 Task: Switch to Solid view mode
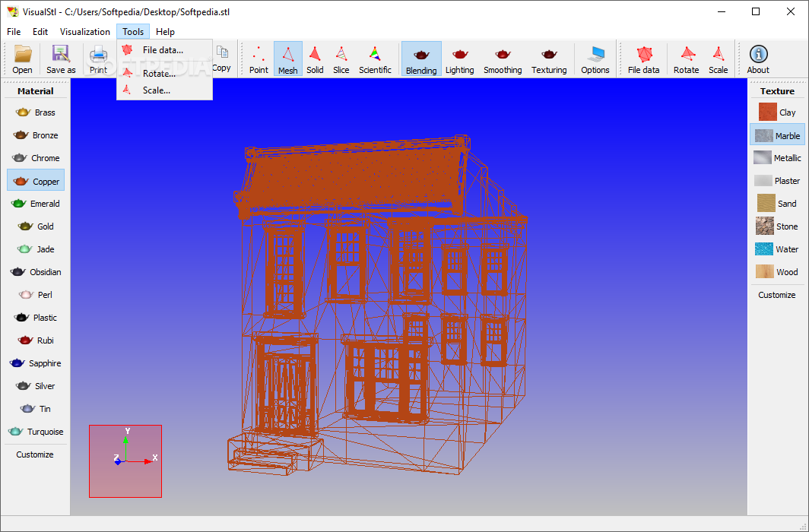tap(315, 59)
